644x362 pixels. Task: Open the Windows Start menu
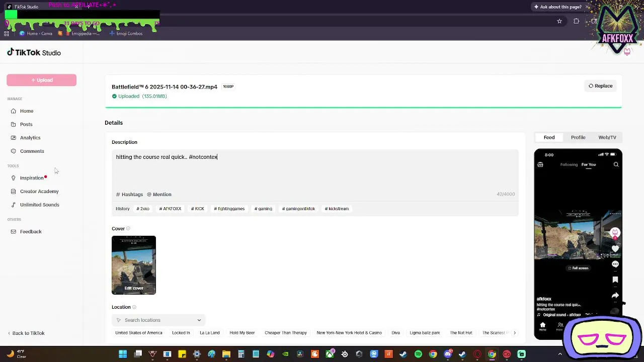pyautogui.click(x=123, y=354)
